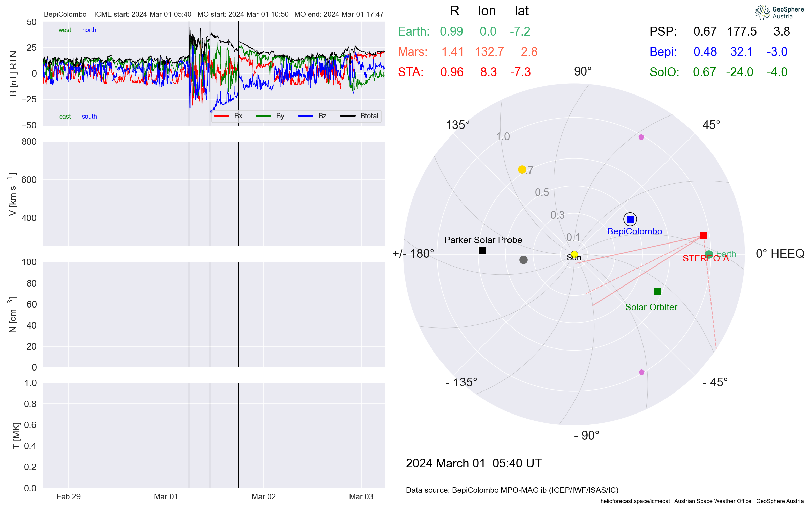Click 'Austrian Space Weather Office' footer text

point(713,501)
